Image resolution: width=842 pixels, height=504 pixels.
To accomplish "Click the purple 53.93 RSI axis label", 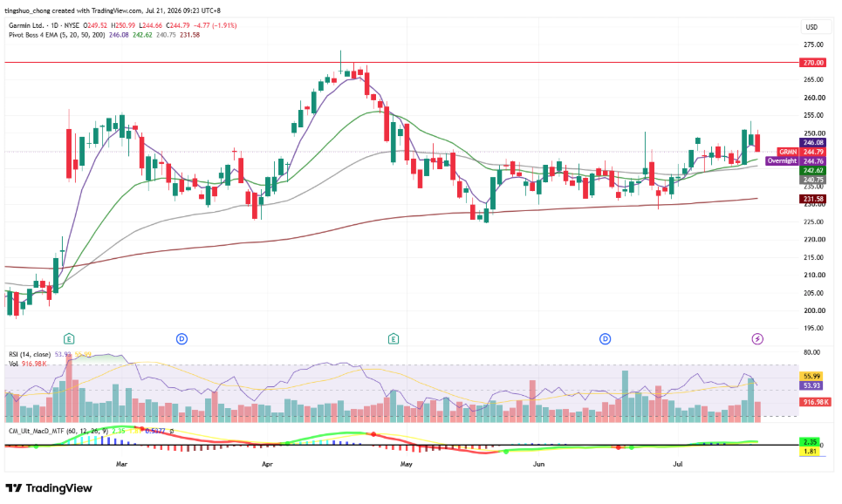I will point(811,385).
